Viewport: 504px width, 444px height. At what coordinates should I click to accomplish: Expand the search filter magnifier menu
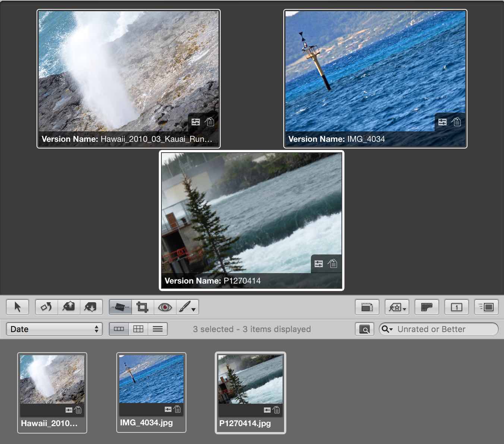(x=387, y=329)
